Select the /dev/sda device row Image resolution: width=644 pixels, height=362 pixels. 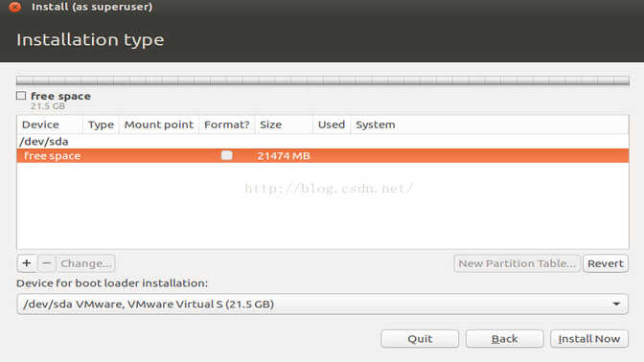(x=322, y=142)
